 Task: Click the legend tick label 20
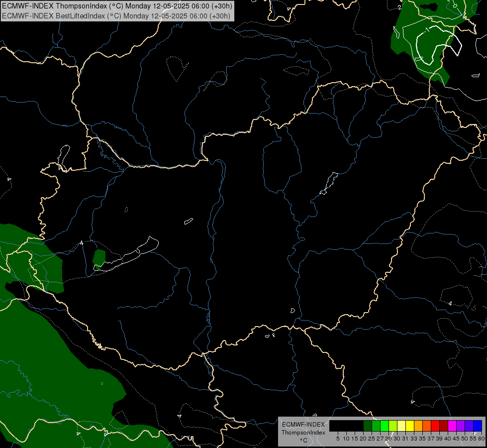pos(363,439)
